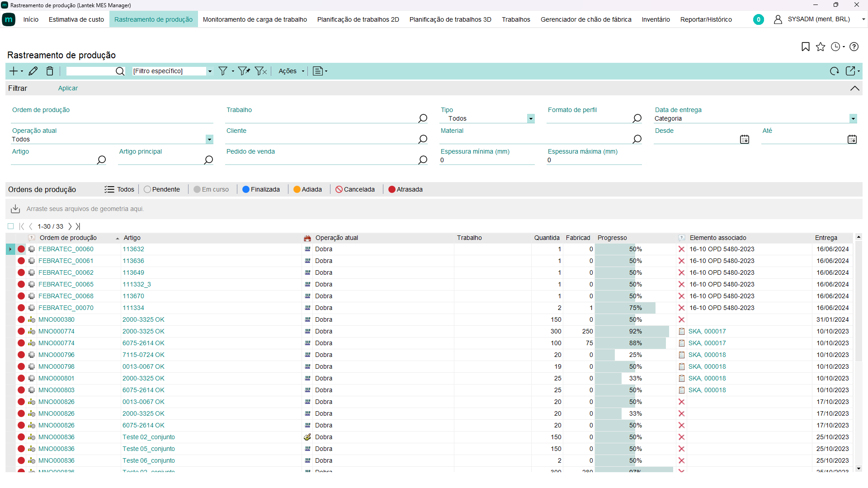Open production order FEBRATEC_00061

click(x=66, y=261)
